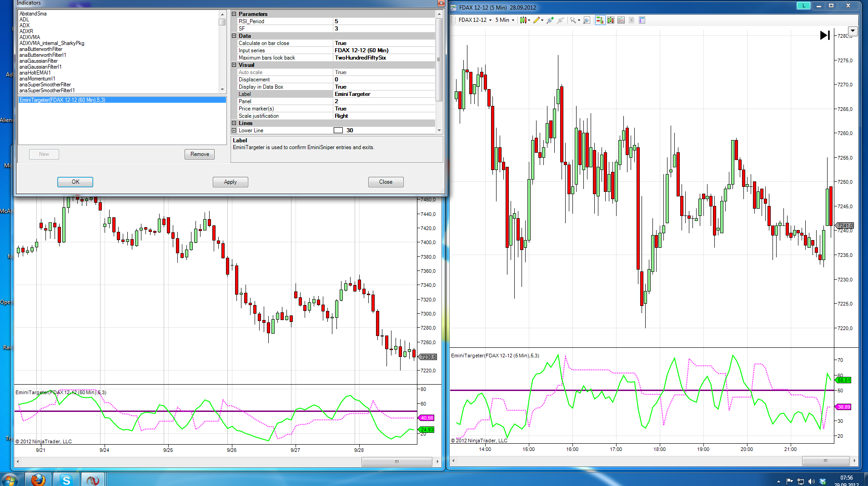The height and width of the screenshot is (486, 868).
Task: Click the Close button in Indicators dialog
Action: (x=386, y=182)
